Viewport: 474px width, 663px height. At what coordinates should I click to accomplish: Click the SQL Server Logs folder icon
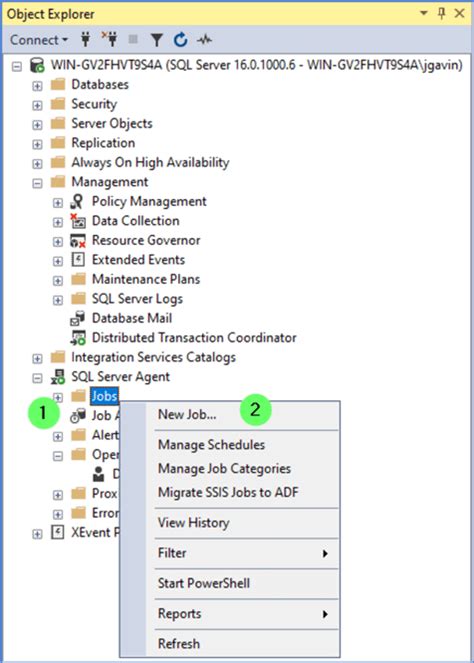point(78,299)
